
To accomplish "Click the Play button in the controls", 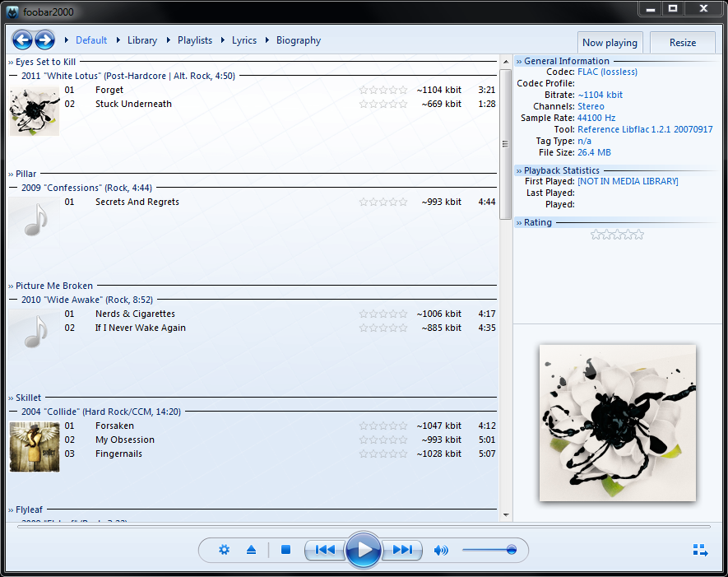I will pos(363,550).
